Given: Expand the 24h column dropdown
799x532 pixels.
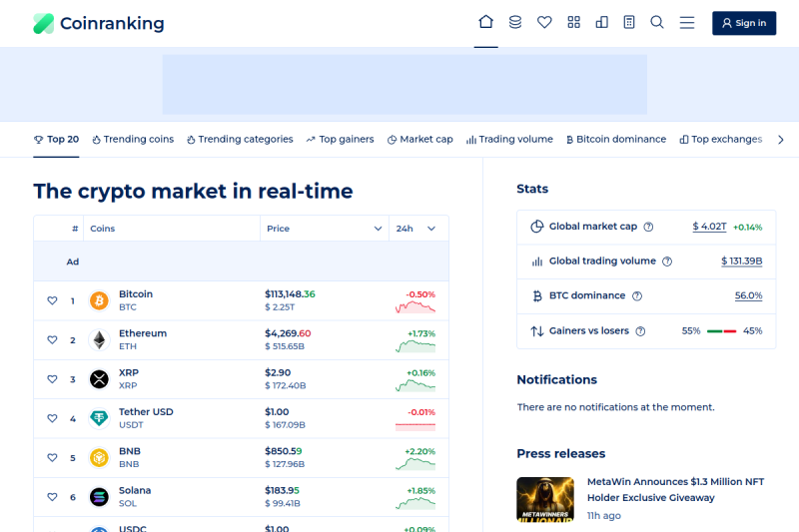Looking at the screenshot, I should click(x=431, y=229).
